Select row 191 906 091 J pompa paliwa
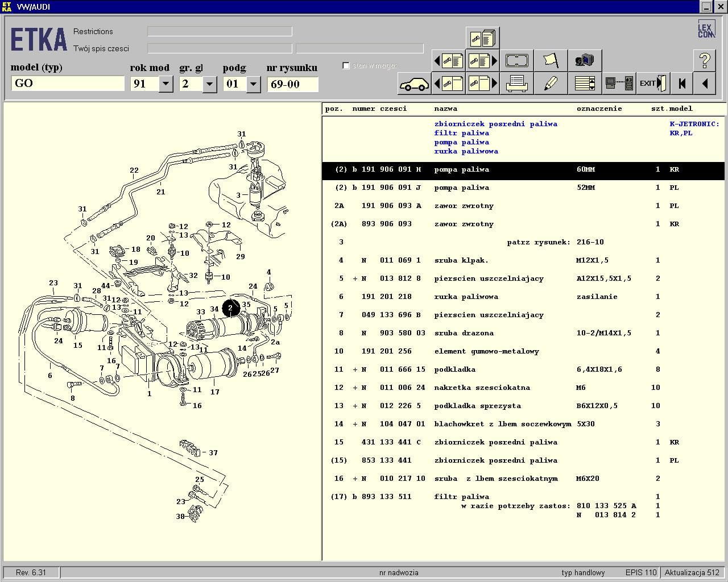The height and width of the screenshot is (582, 728). (523, 188)
